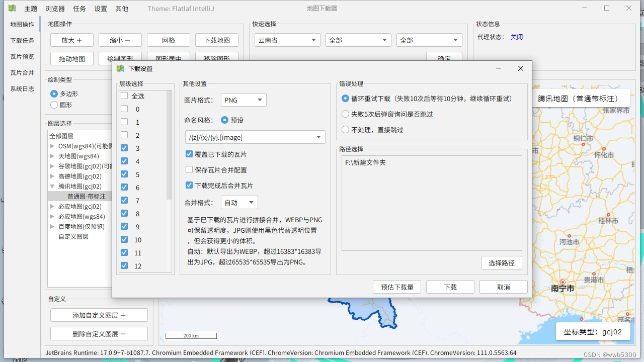Click the 拖动地图 button
This screenshot has height=362, width=644.
click(x=72, y=58)
